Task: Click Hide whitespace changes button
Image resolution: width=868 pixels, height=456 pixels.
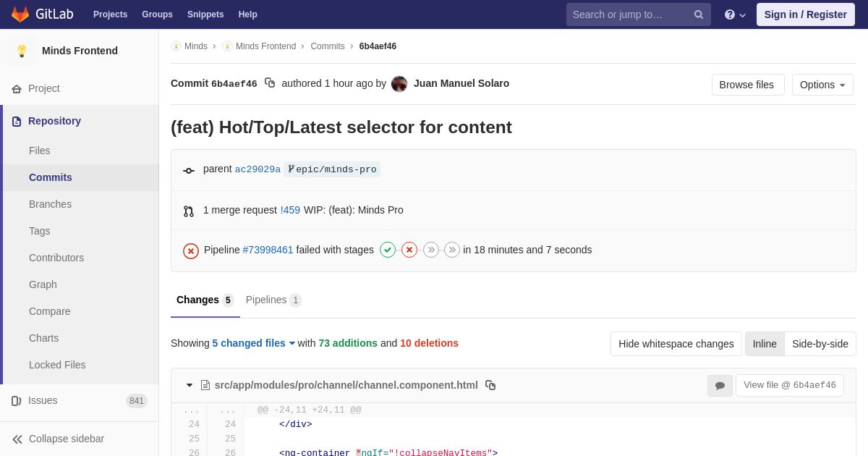Action: pos(676,344)
